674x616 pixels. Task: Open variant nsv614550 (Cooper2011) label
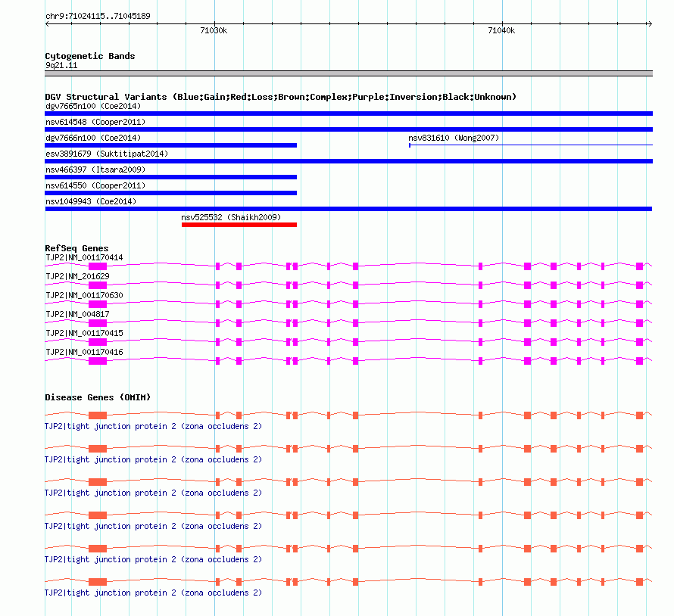click(95, 185)
